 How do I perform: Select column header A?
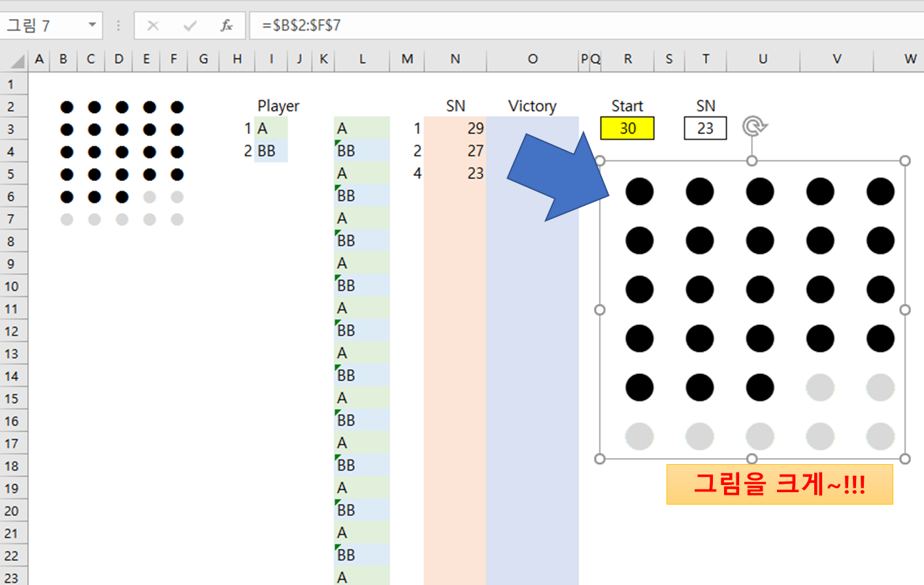pyautogui.click(x=39, y=59)
